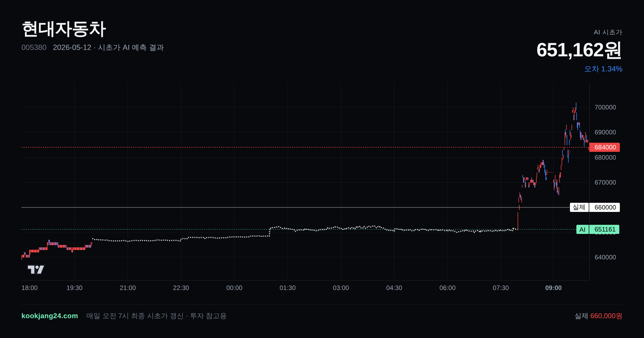The height and width of the screenshot is (338, 644).
Task: Click the 19:30 time axis label
Action: click(x=75, y=288)
